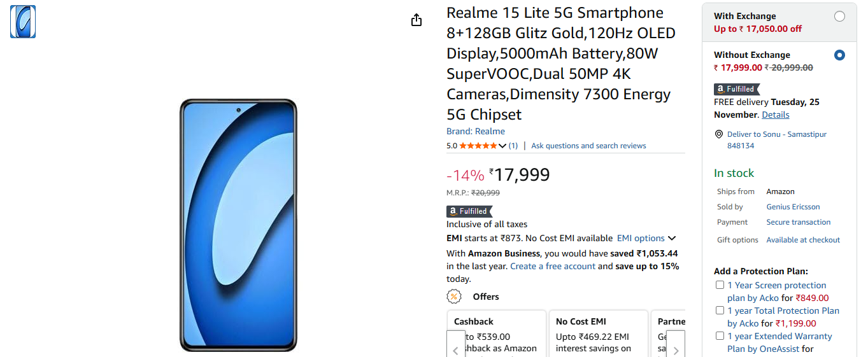The width and height of the screenshot is (868, 357).
Task: Open the rating breakdown dropdown arrow
Action: click(x=502, y=146)
